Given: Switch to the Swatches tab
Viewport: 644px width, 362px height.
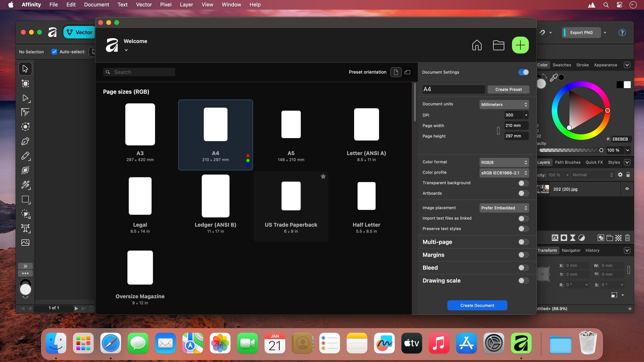Looking at the screenshot, I should coord(561,65).
